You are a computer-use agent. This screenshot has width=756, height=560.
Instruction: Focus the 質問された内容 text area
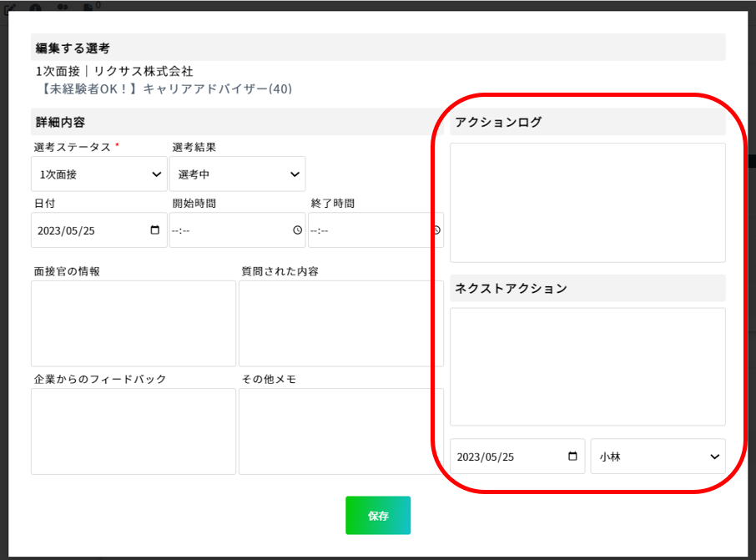[341, 324]
